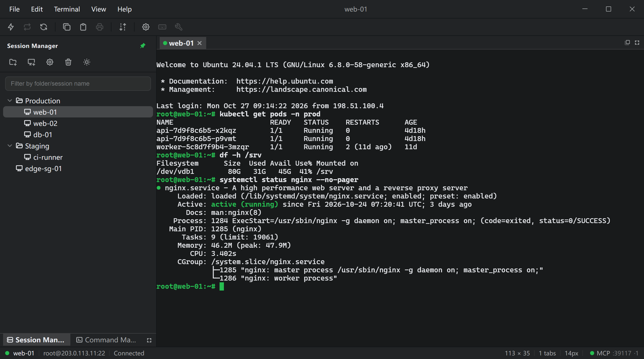
Task: Open the View menu
Action: pyautogui.click(x=99, y=9)
